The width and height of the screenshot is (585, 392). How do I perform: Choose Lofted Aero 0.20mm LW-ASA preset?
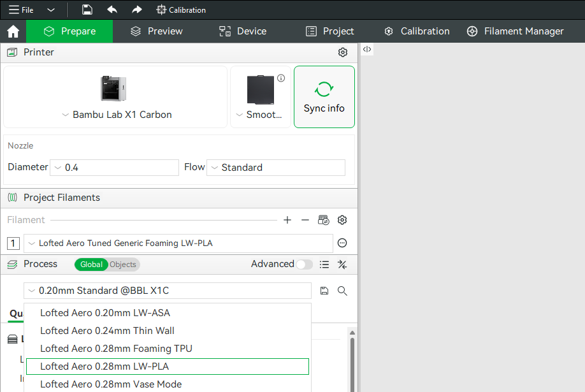point(168,313)
